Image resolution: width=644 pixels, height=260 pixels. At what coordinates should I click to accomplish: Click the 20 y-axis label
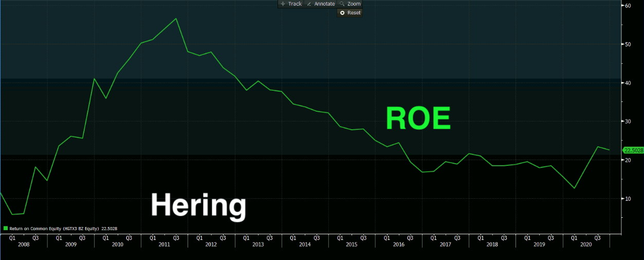coord(628,160)
